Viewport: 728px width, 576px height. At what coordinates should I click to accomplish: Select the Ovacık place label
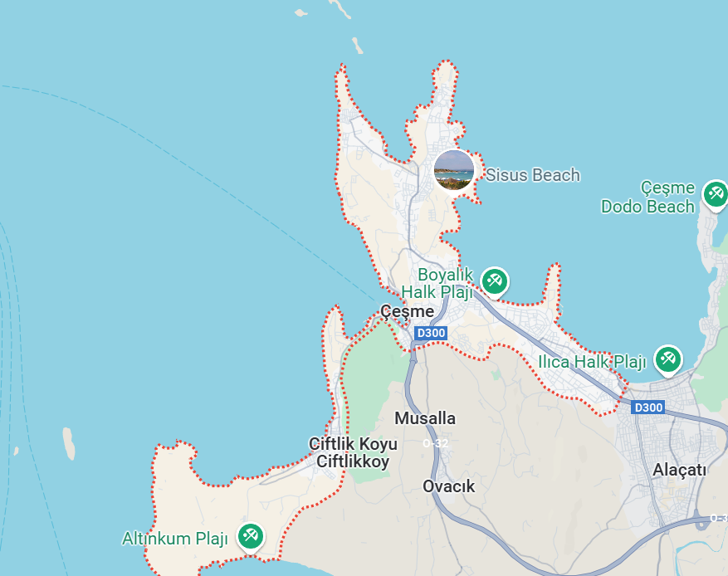(448, 486)
